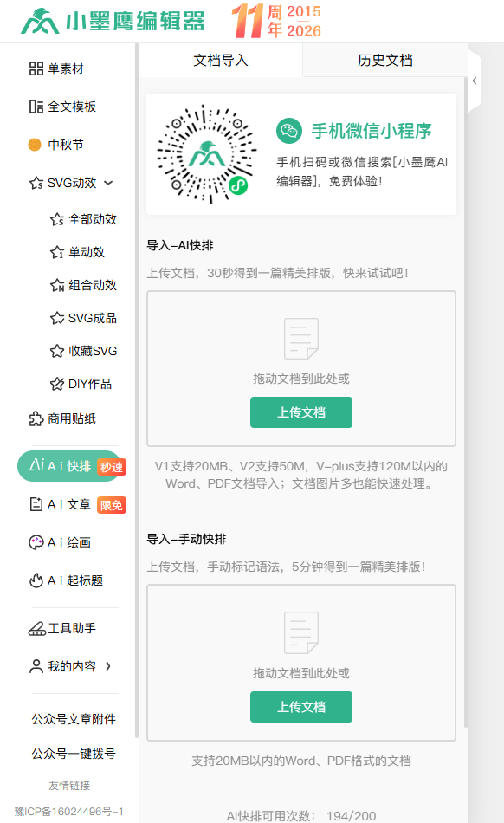
Task: Click the 中秋节 orange moon icon
Action: (x=35, y=145)
